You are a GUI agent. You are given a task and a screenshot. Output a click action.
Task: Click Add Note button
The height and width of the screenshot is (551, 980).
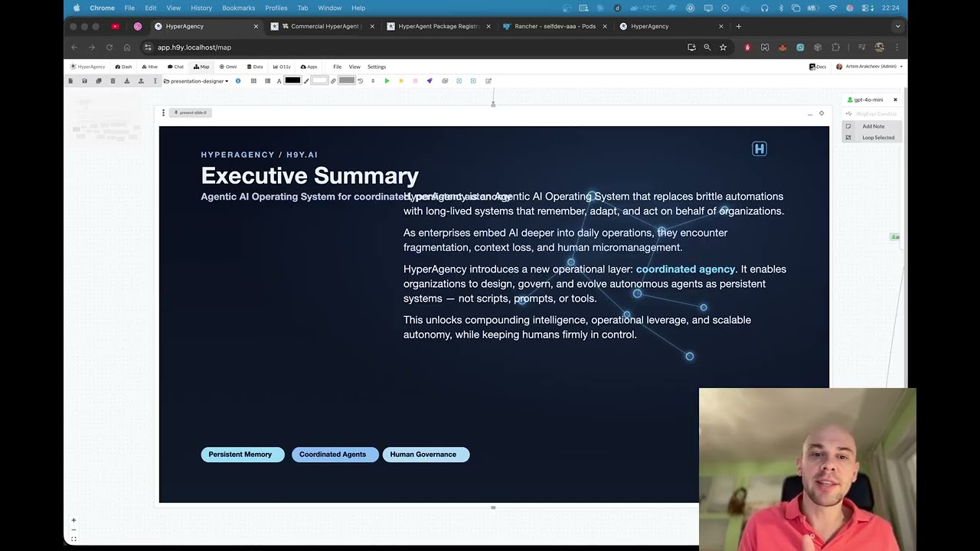click(x=873, y=126)
